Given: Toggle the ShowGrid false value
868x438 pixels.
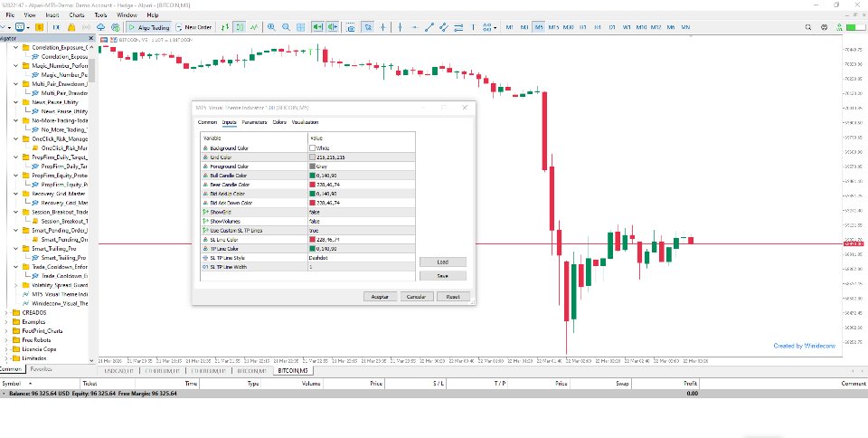Looking at the screenshot, I should 361,212.
